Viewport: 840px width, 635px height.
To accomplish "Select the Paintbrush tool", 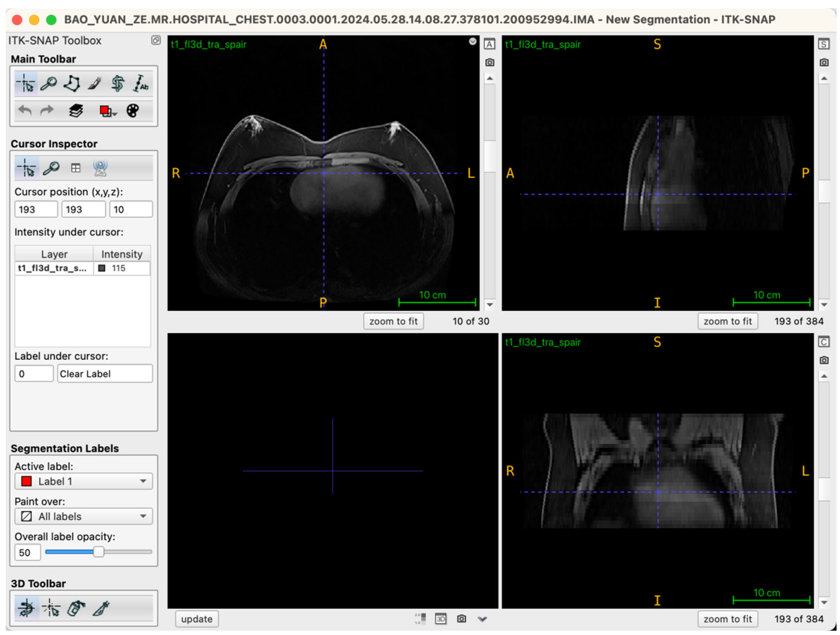I will click(x=94, y=83).
